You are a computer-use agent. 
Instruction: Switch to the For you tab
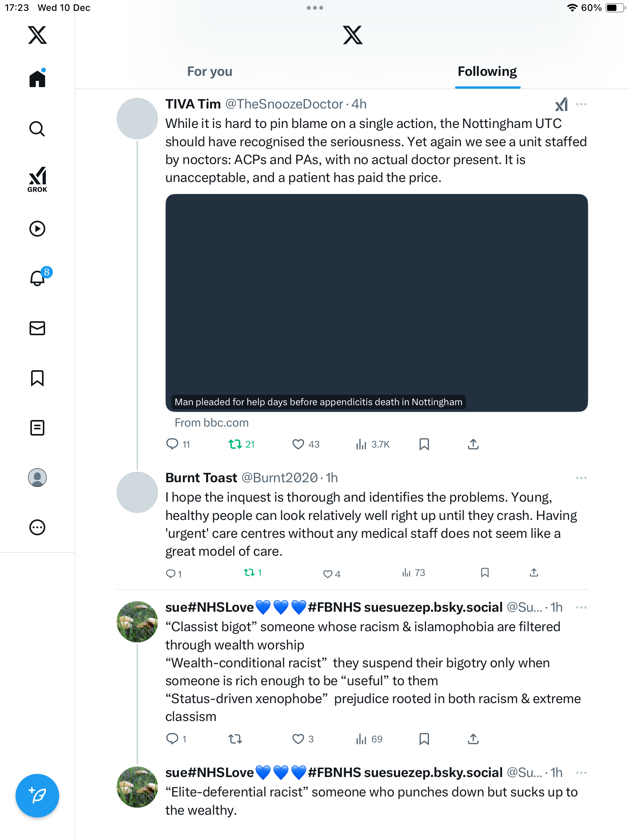[x=210, y=72]
